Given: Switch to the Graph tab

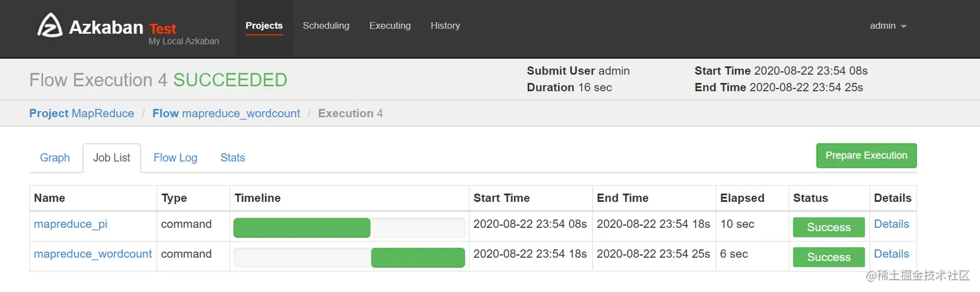Looking at the screenshot, I should (55, 157).
